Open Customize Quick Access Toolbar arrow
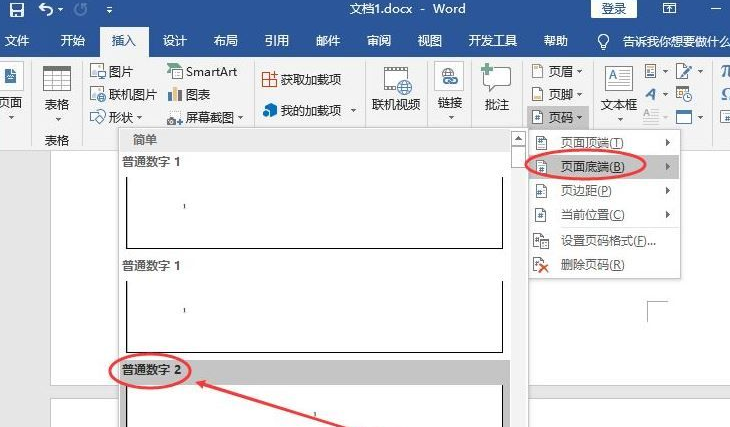The width and height of the screenshot is (730, 427). tap(109, 9)
